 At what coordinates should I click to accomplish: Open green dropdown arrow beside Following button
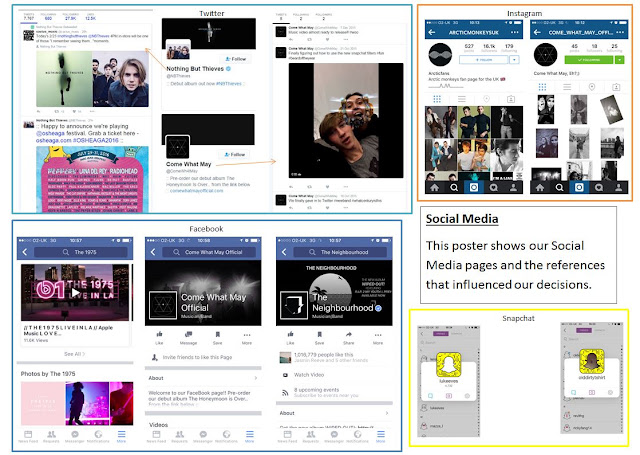620,60
